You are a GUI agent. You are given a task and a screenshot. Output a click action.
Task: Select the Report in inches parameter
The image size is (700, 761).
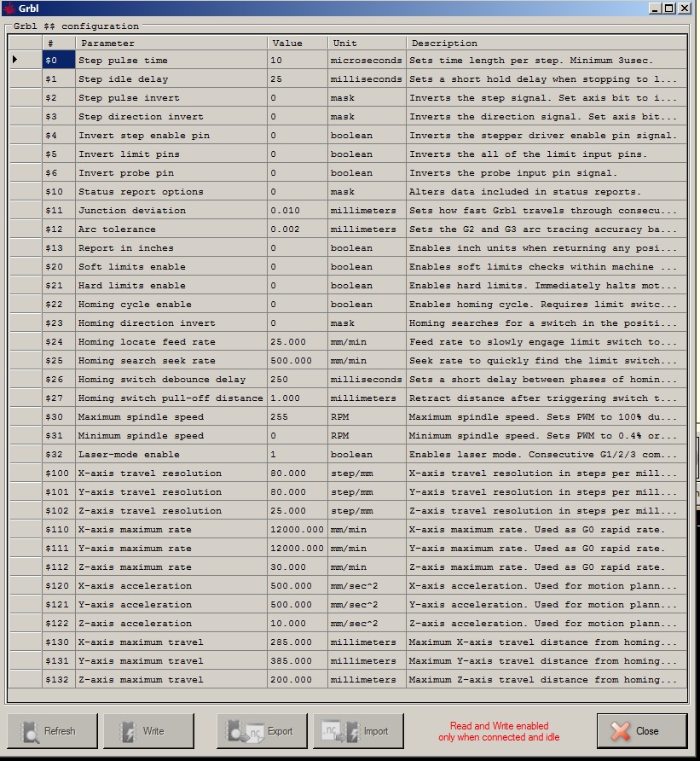point(171,247)
